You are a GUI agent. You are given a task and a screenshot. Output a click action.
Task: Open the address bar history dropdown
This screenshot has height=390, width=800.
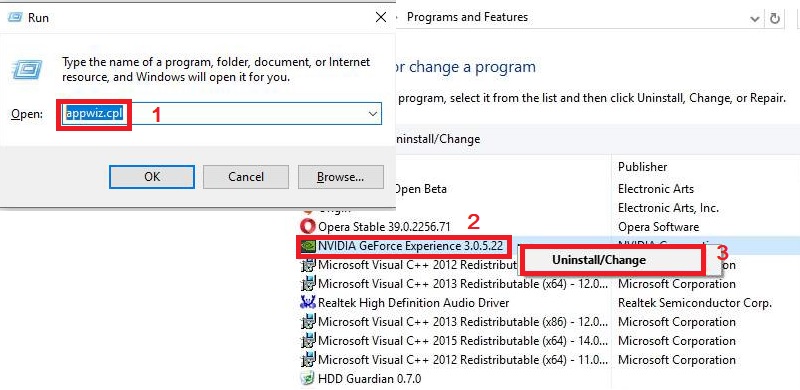point(755,19)
